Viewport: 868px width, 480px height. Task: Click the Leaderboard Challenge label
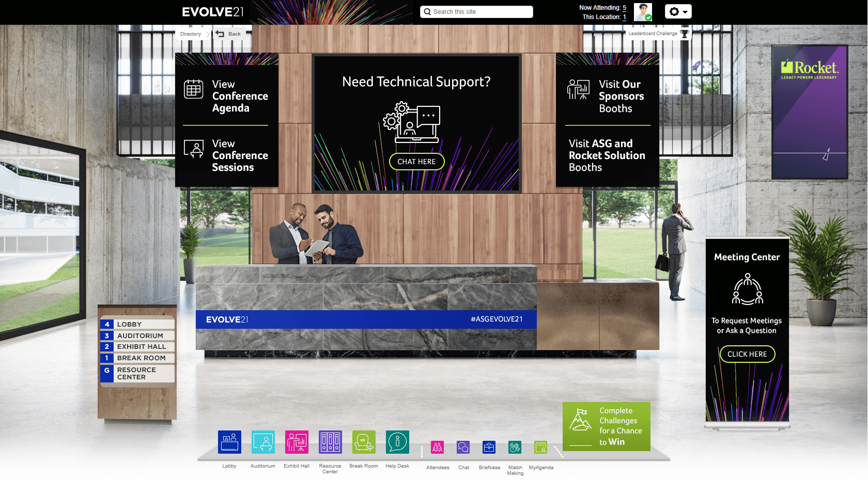pos(653,34)
